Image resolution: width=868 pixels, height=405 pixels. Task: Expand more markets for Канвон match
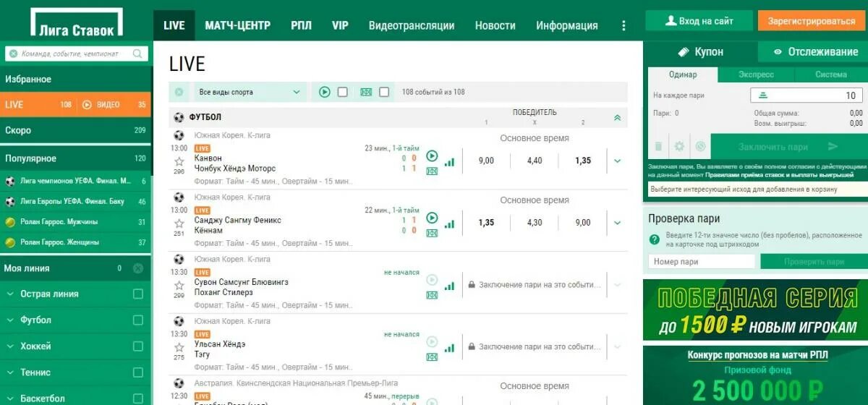coord(617,161)
